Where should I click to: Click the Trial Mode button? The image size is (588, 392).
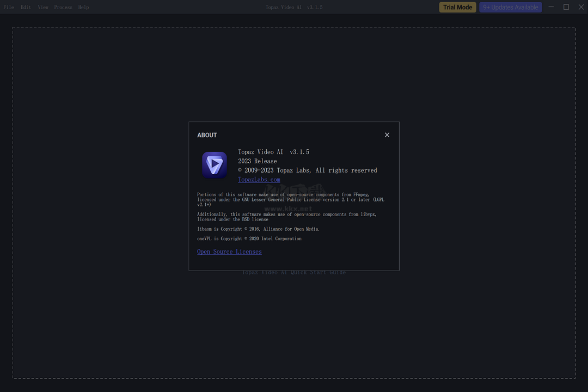457,7
